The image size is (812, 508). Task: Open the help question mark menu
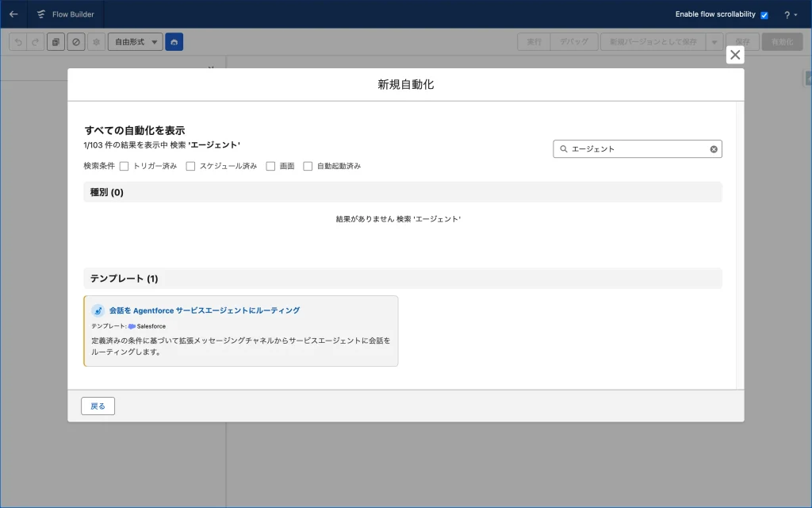tap(791, 15)
